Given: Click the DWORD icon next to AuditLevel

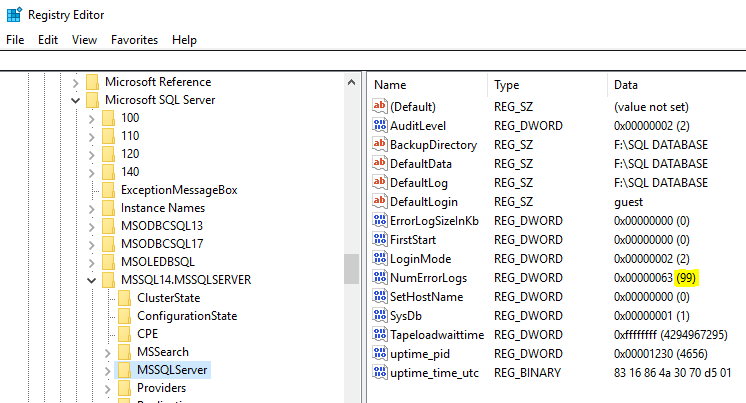Looking at the screenshot, I should [380, 125].
